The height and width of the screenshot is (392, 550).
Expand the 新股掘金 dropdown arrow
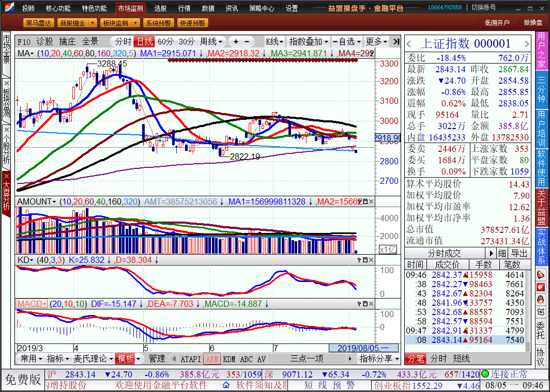pyautogui.click(x=92, y=23)
